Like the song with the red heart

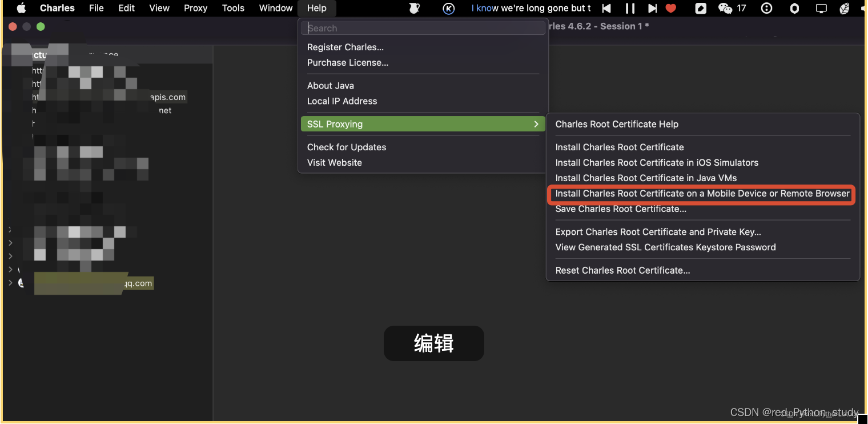[671, 8]
